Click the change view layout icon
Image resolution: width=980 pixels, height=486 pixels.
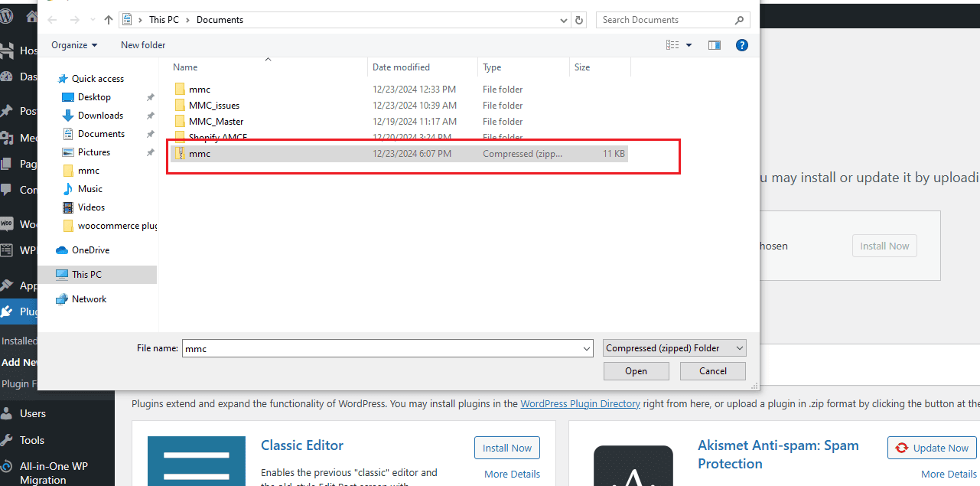(672, 45)
